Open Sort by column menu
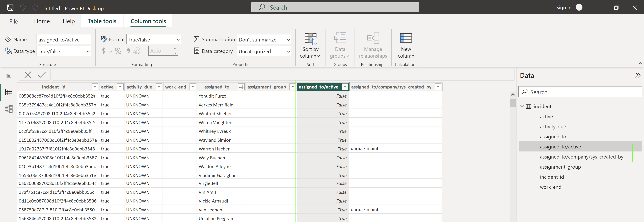 [x=310, y=45]
